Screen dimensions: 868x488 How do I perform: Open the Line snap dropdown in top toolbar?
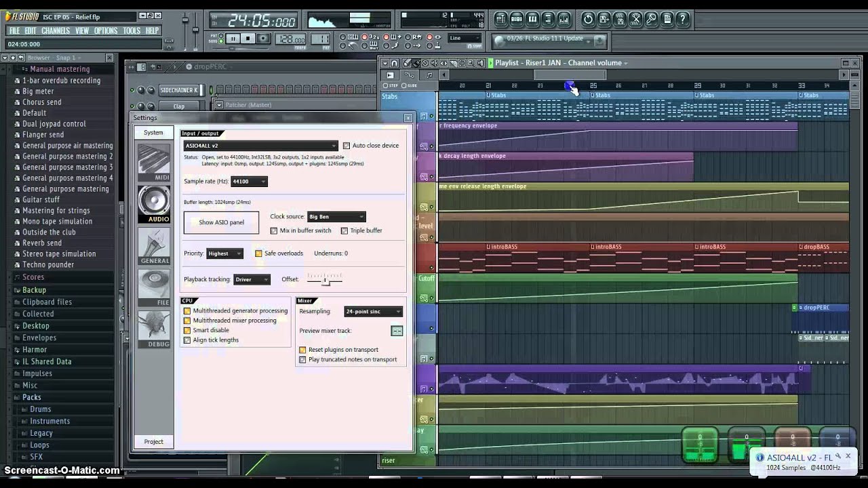[x=465, y=38]
